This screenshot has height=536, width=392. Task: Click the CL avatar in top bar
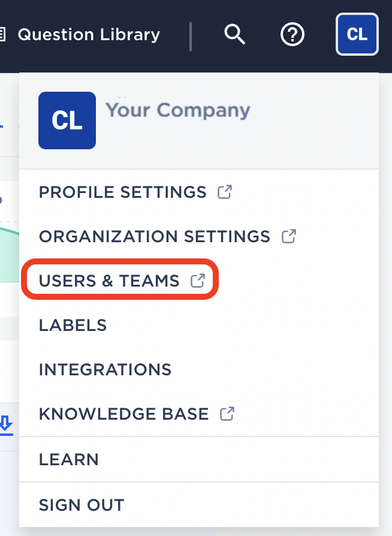click(357, 34)
